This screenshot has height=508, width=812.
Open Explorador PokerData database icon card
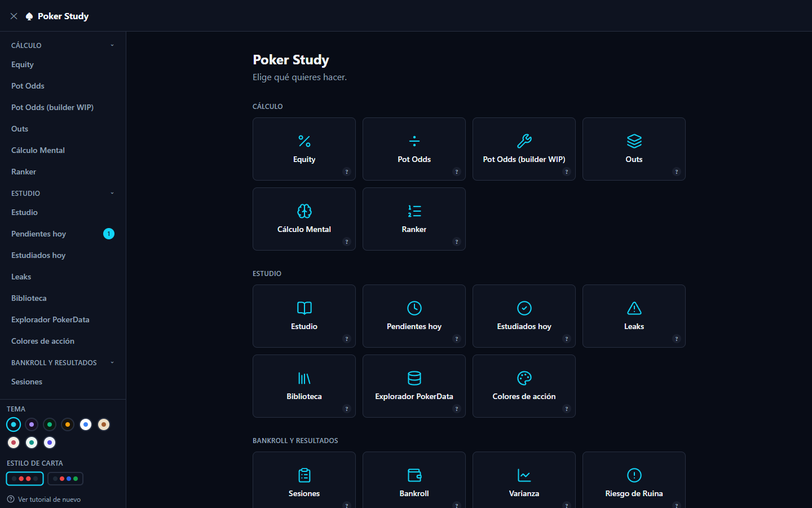pos(414,386)
